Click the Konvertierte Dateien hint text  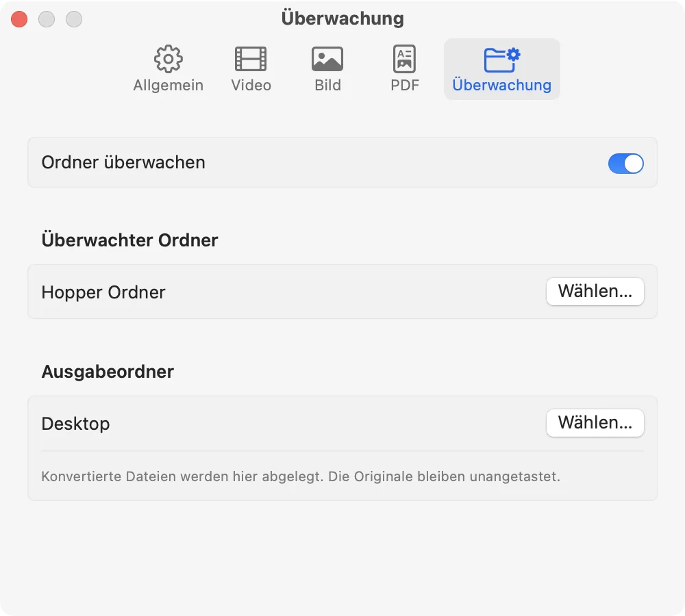(x=301, y=476)
